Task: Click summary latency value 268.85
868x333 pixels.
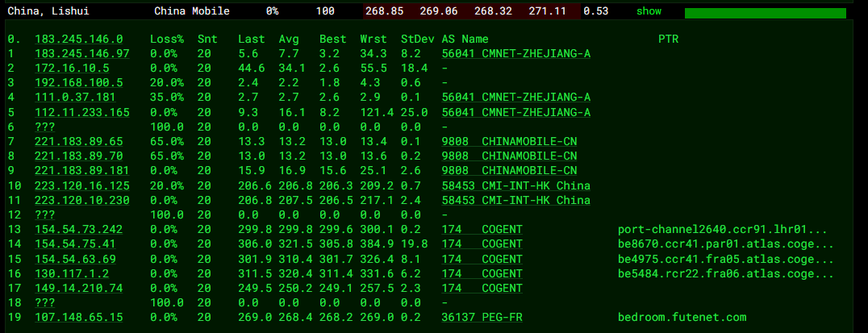Action: point(384,11)
